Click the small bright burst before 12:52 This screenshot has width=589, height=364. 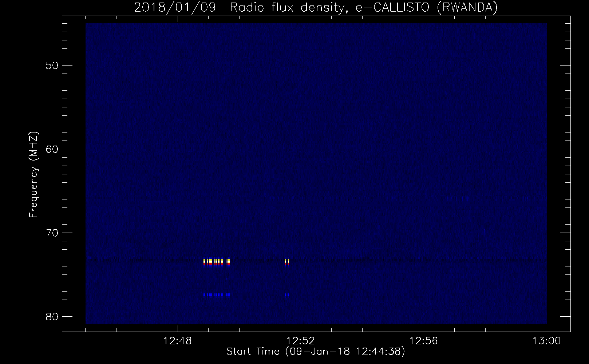(287, 262)
